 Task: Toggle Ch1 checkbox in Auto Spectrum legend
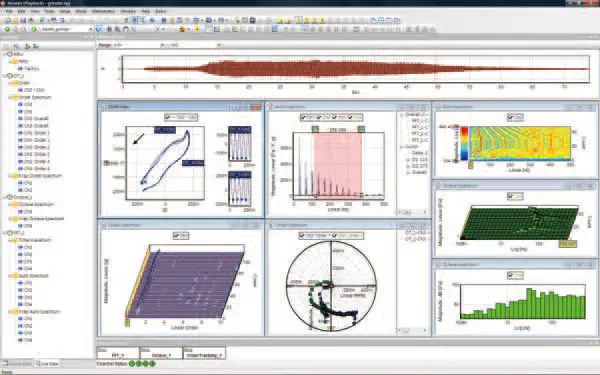(303, 117)
